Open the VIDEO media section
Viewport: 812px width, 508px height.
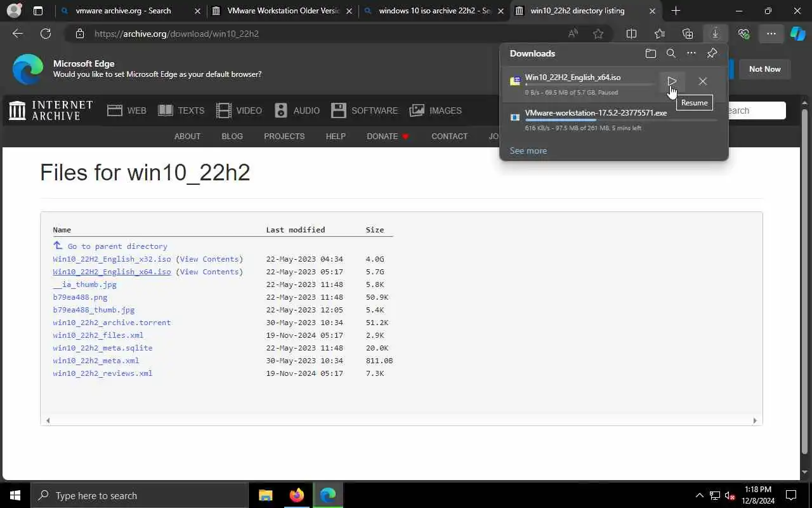(239, 110)
